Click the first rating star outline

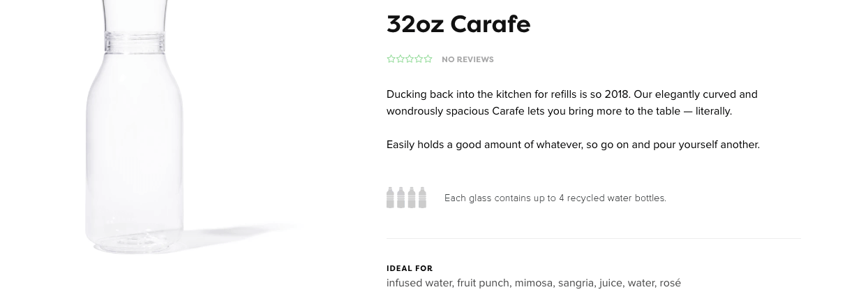click(x=391, y=59)
